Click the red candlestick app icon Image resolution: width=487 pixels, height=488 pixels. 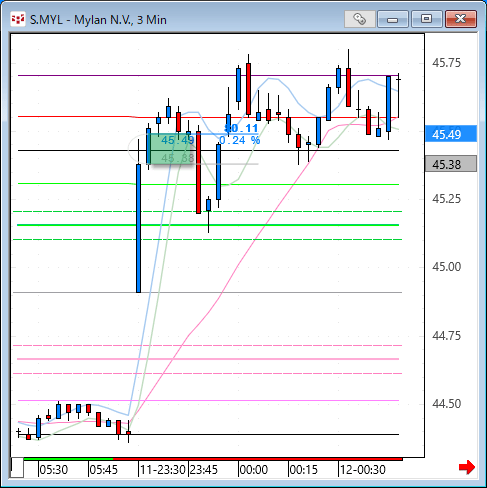[18, 19]
